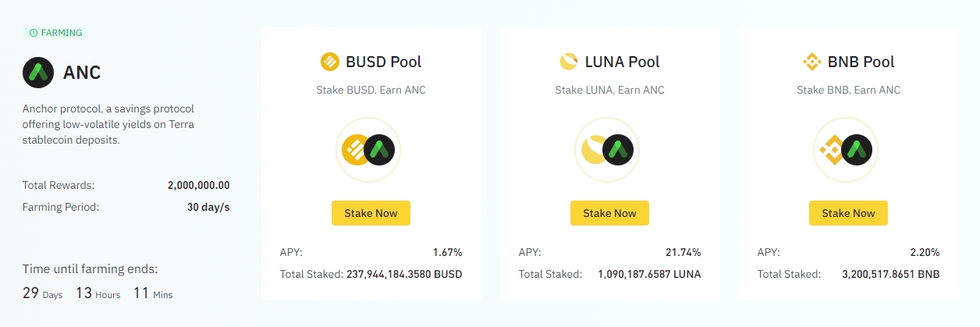The width and height of the screenshot is (980, 327).
Task: Open the LUNA Pool title
Action: click(622, 62)
